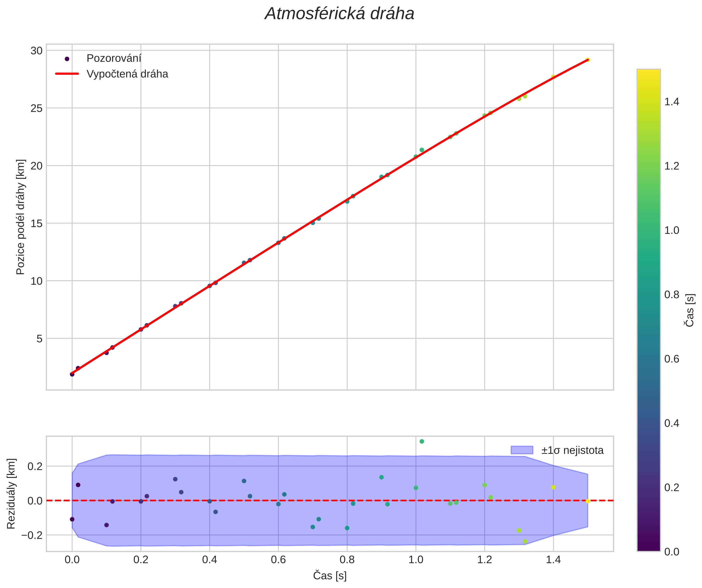Click the 'Pozorování' legend marker dot
Screen dimensions: 702x588
[67, 59]
